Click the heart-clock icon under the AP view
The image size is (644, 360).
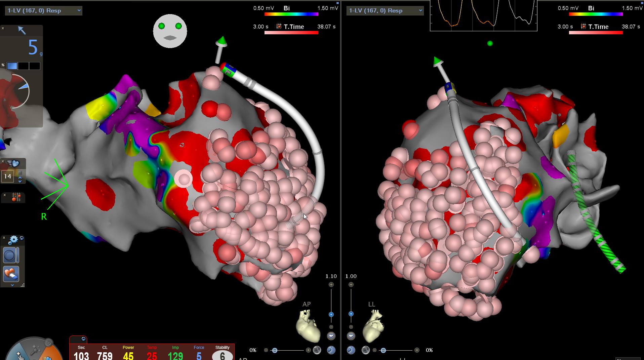(x=332, y=350)
